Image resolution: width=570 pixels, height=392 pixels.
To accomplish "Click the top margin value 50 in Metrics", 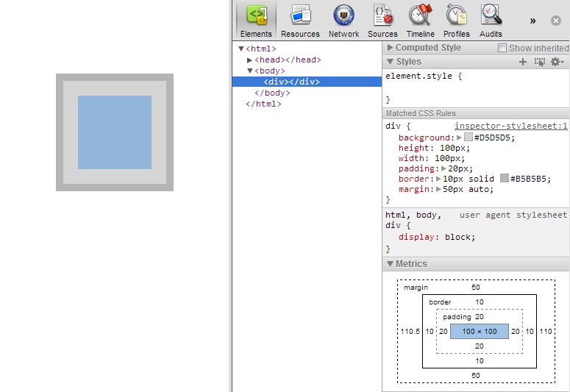I will click(476, 288).
